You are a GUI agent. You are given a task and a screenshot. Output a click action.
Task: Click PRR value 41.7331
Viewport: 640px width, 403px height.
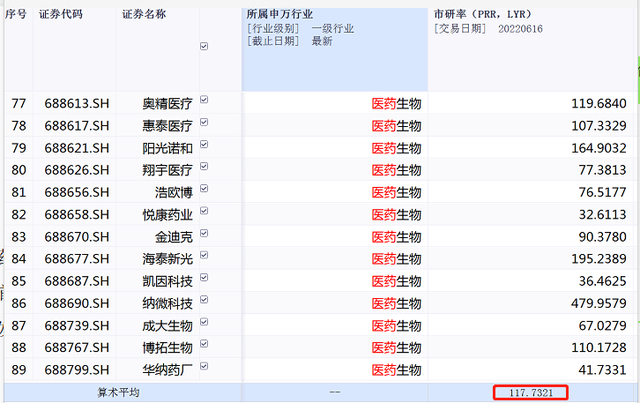(602, 370)
